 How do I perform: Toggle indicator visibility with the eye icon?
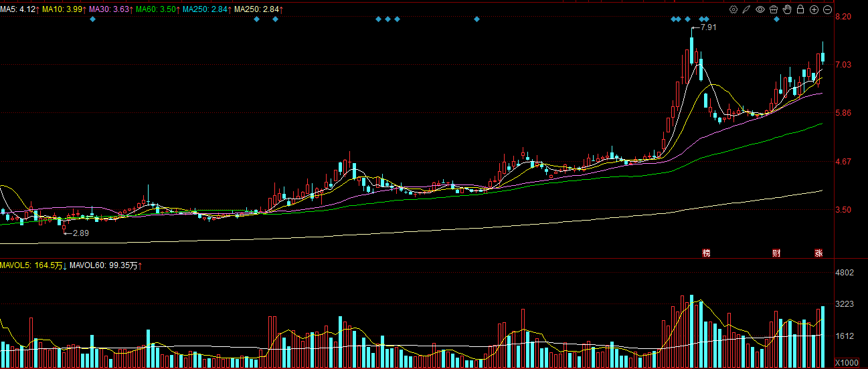coord(760,9)
